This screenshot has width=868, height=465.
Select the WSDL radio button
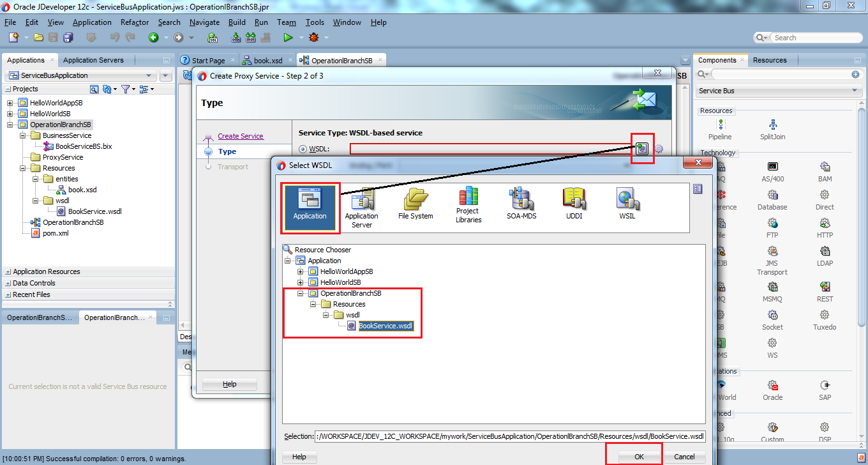(x=303, y=149)
